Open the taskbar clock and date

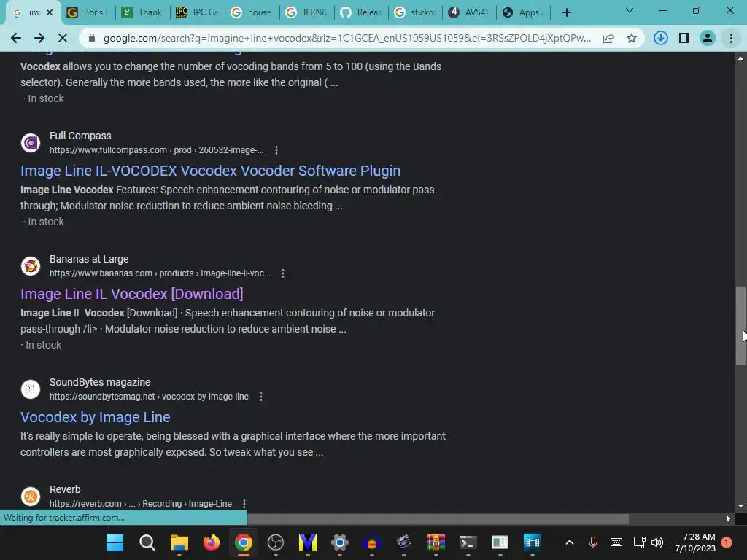pyautogui.click(x=695, y=542)
